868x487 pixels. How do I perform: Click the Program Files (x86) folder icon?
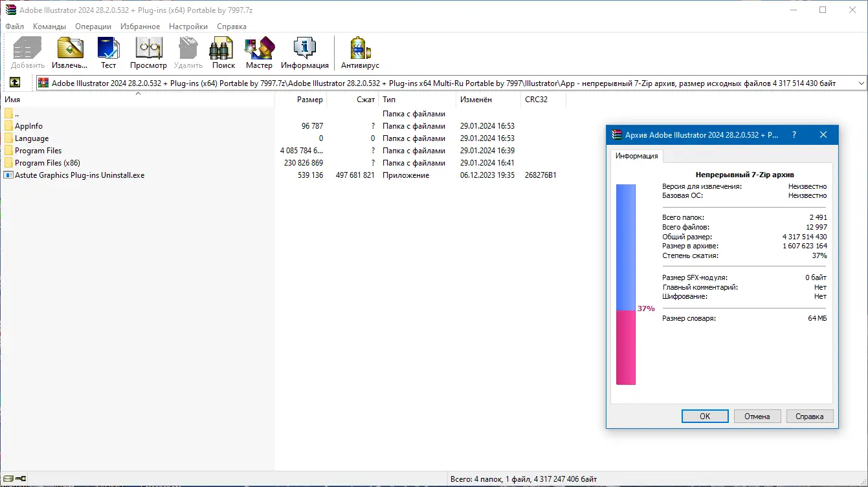(x=8, y=163)
